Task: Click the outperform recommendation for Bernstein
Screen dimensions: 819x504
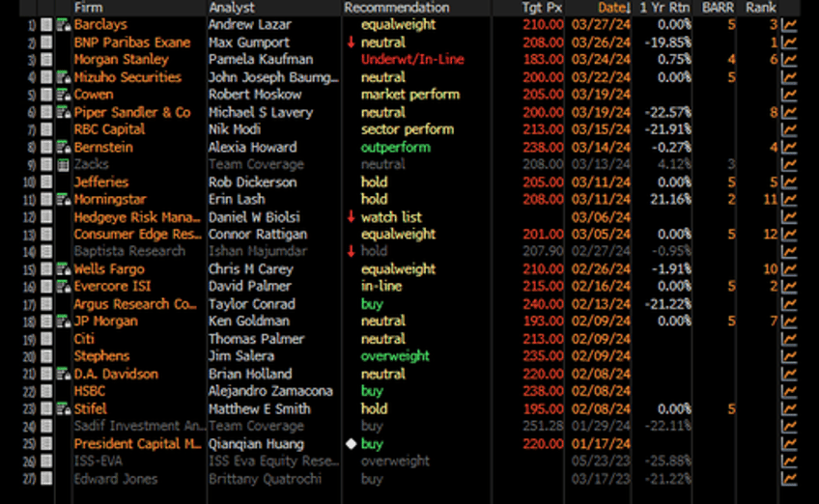Action: pyautogui.click(x=395, y=148)
